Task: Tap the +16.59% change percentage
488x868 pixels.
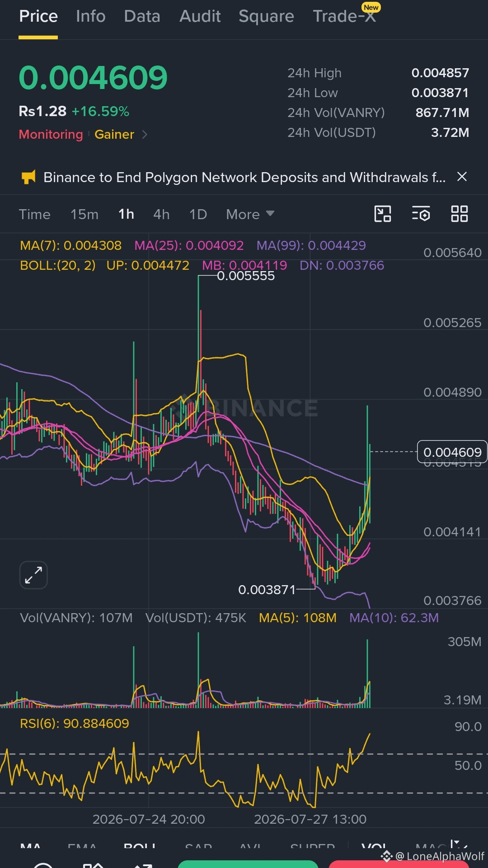Action: tap(100, 111)
